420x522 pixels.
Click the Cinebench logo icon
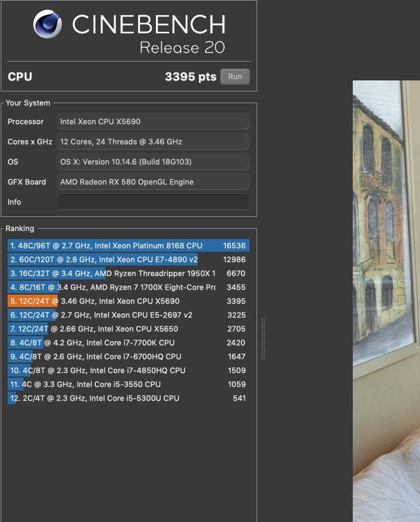click(x=48, y=24)
